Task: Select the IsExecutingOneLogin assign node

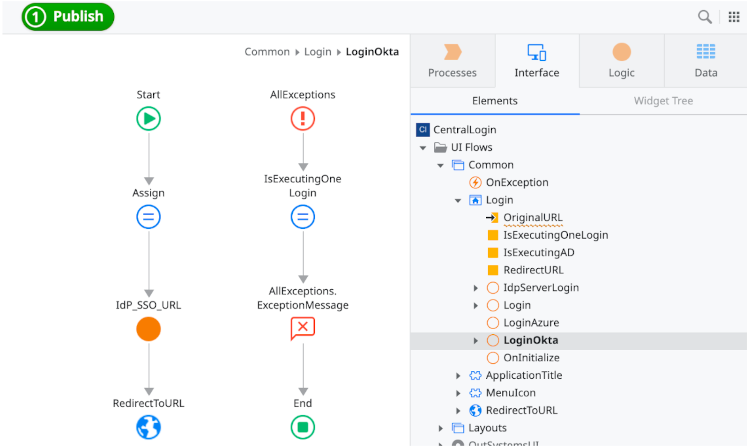Action: pyautogui.click(x=303, y=217)
